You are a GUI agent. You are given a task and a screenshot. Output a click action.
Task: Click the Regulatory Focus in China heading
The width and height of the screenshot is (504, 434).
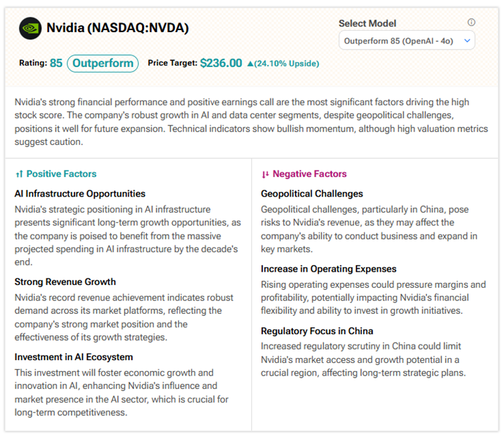click(317, 331)
